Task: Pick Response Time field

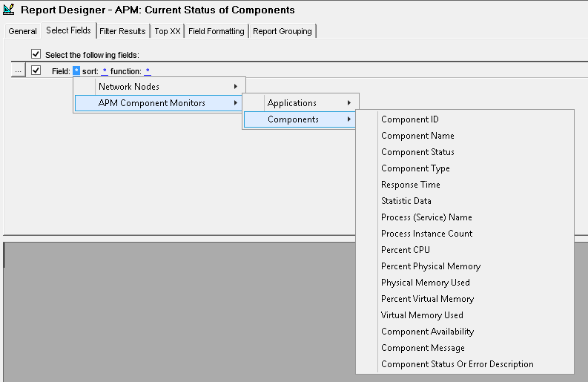Action: [465, 185]
